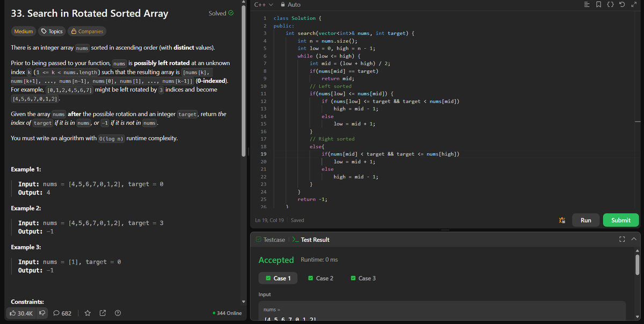The height and width of the screenshot is (324, 644).
Task: Select Case 2 result
Action: 321,278
